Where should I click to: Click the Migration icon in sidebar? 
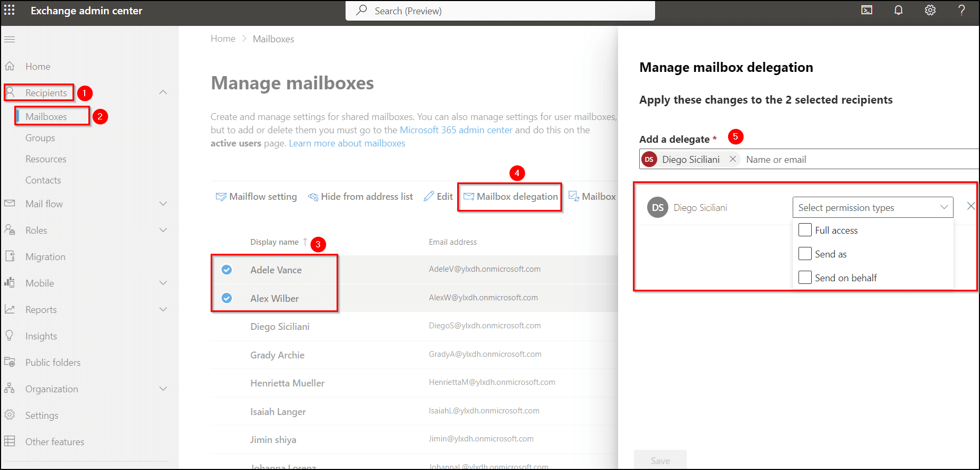(10, 256)
